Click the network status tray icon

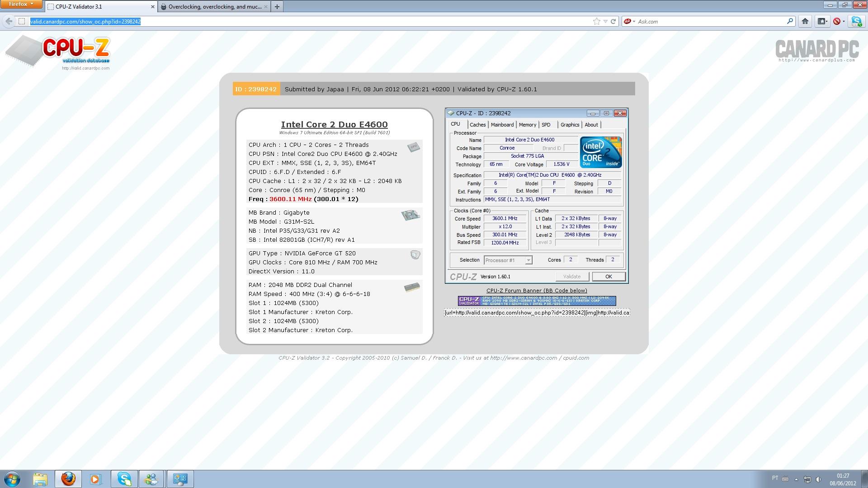pyautogui.click(x=807, y=479)
